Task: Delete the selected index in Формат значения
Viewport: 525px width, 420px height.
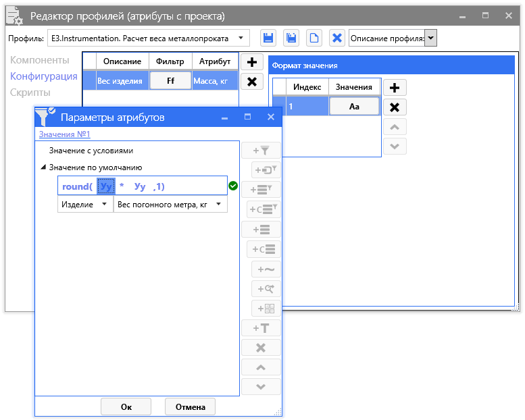Action: point(395,107)
